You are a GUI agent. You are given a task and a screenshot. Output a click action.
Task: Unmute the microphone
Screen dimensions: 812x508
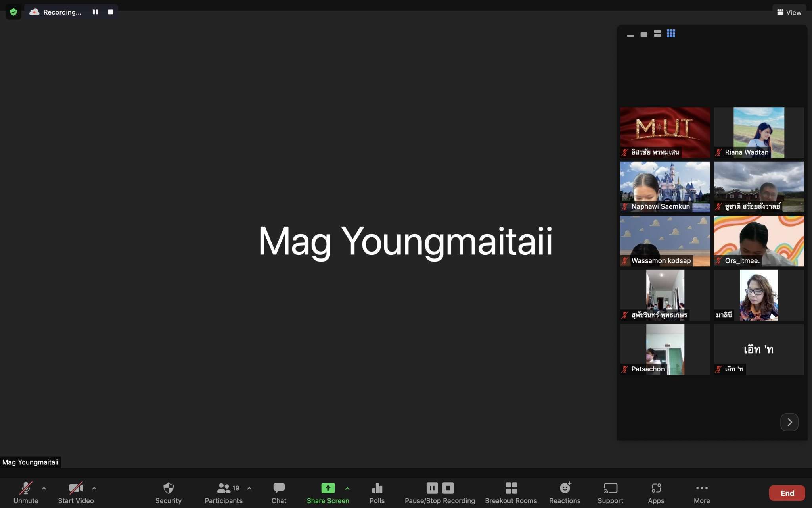[26, 488]
